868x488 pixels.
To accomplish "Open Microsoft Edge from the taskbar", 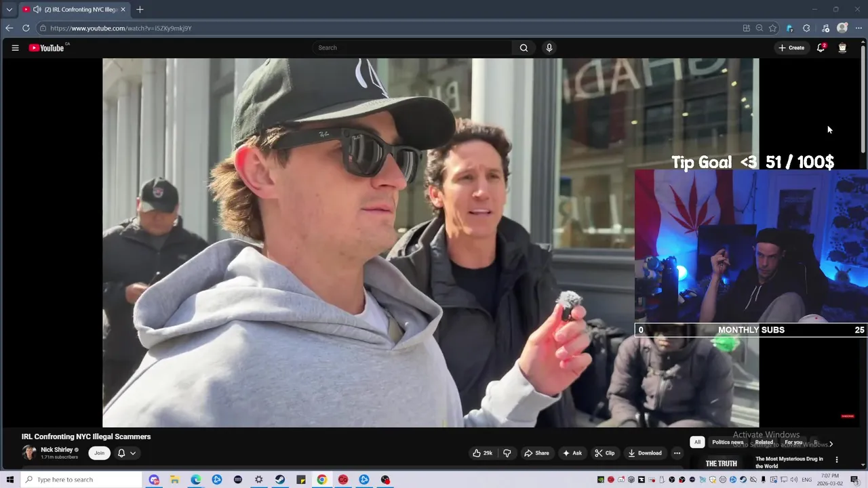I will point(195,479).
